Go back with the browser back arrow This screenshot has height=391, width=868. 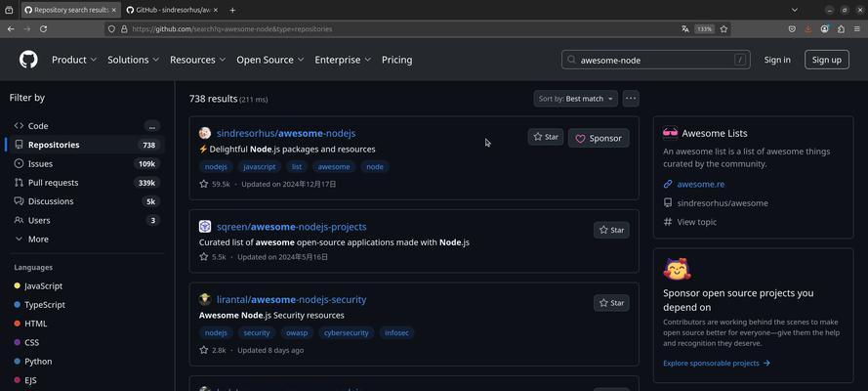point(11,28)
